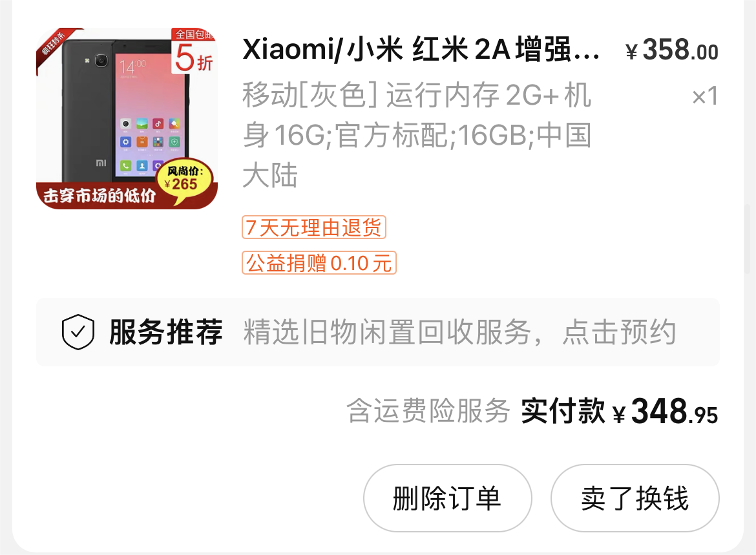Open the 服务推荐 label
The image size is (756, 555).
(x=166, y=332)
